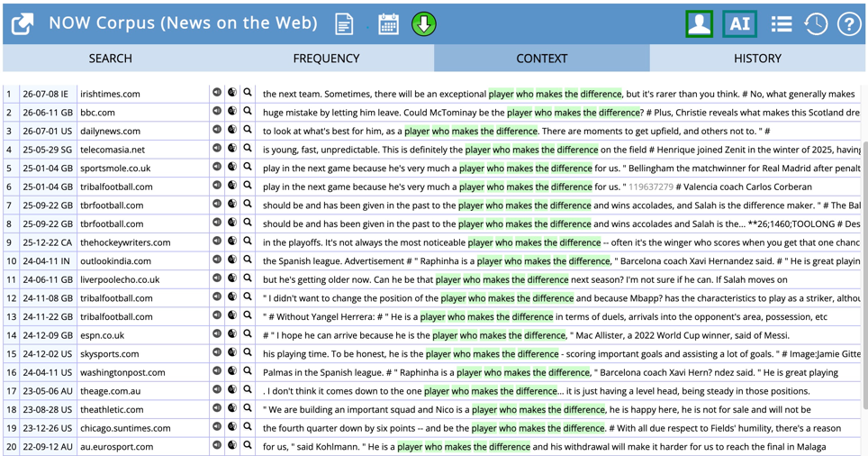Click the gray ID 119637279 in row 6

pyautogui.click(x=651, y=187)
